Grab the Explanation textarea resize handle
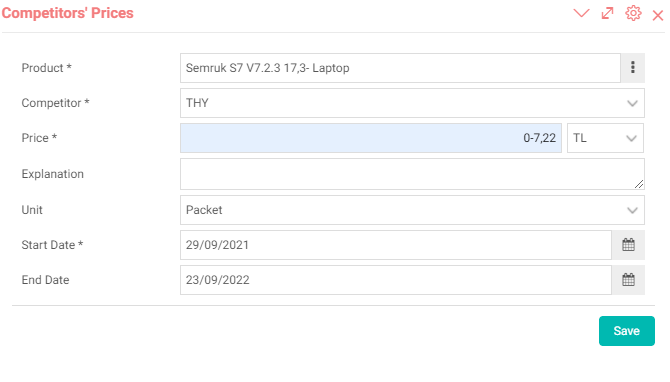The width and height of the screenshot is (670, 382). pyautogui.click(x=639, y=184)
